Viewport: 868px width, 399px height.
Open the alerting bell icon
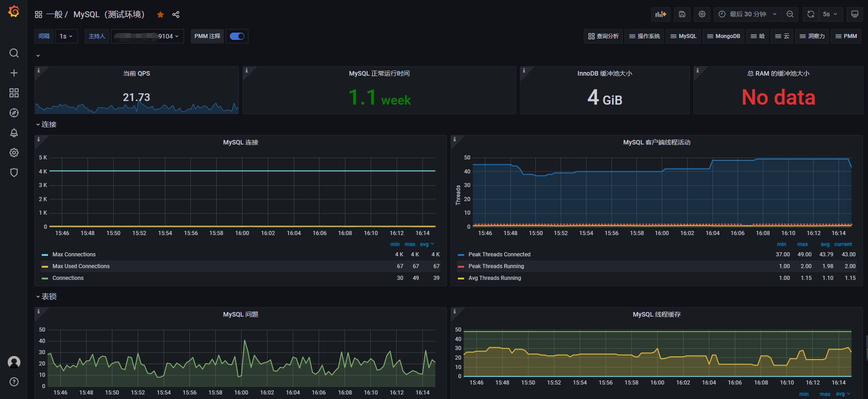(x=14, y=133)
